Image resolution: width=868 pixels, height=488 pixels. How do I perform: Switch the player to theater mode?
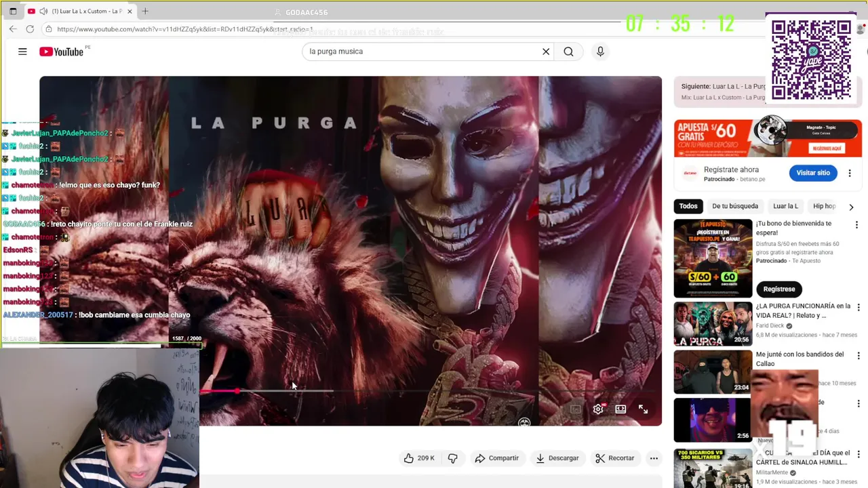pyautogui.click(x=620, y=409)
